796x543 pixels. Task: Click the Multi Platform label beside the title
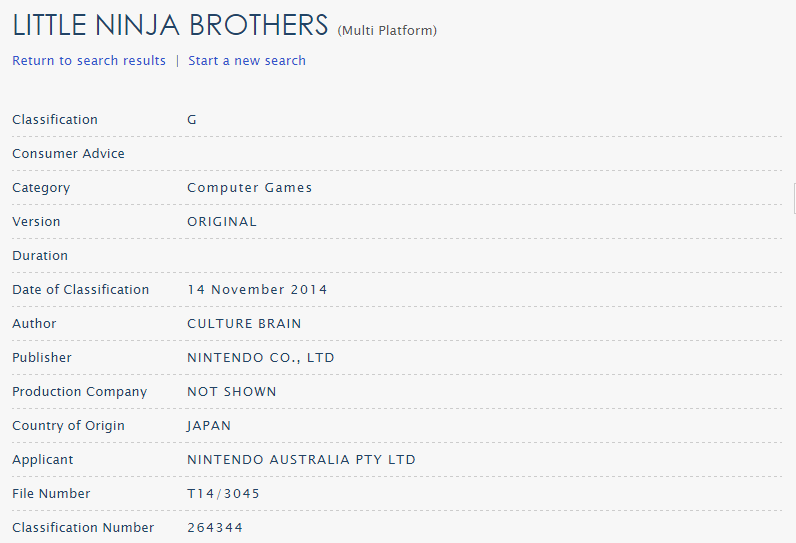pyautogui.click(x=387, y=31)
